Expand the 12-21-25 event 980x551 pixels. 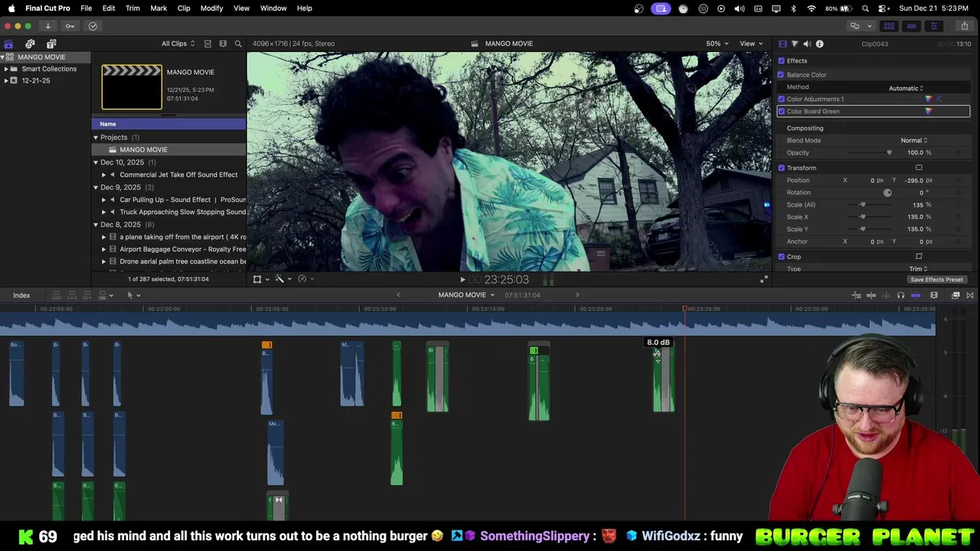tap(6, 80)
